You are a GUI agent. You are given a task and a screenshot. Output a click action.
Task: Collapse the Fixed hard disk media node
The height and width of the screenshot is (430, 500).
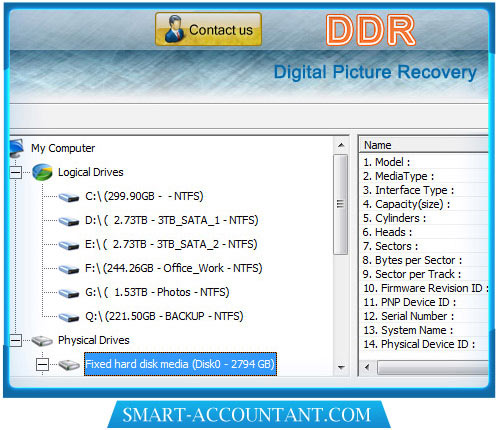42,364
